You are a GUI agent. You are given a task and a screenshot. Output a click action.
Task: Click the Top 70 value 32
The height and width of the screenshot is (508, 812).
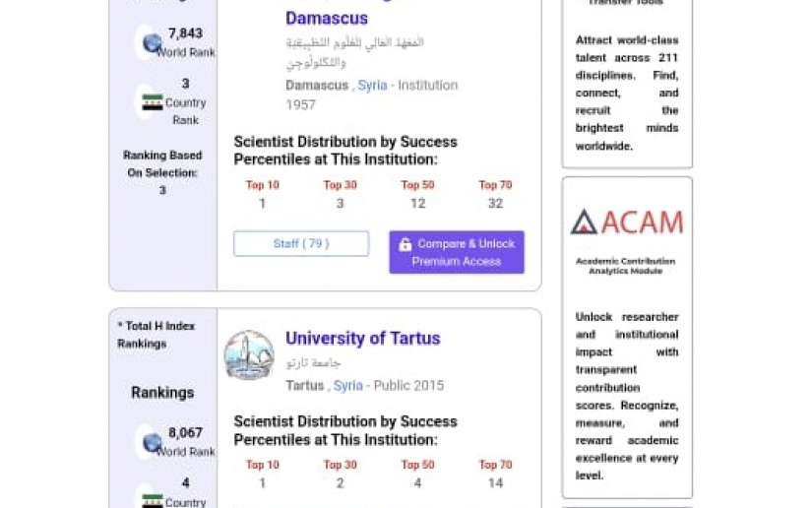pyautogui.click(x=495, y=204)
